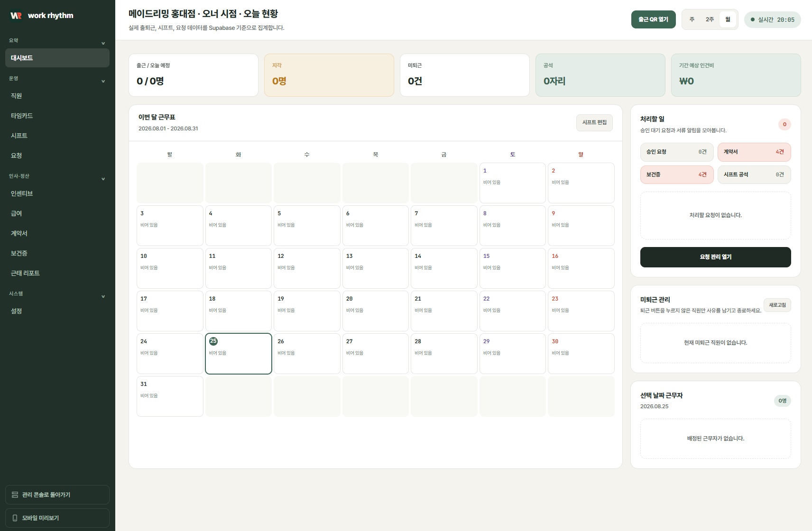The width and height of the screenshot is (812, 531).
Task: Collapse the 운영 sidebar section
Action: 103,81
